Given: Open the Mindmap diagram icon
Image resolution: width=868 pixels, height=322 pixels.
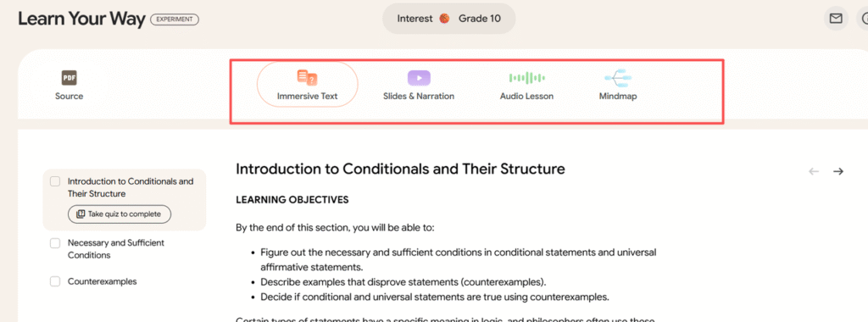Looking at the screenshot, I should click(618, 78).
